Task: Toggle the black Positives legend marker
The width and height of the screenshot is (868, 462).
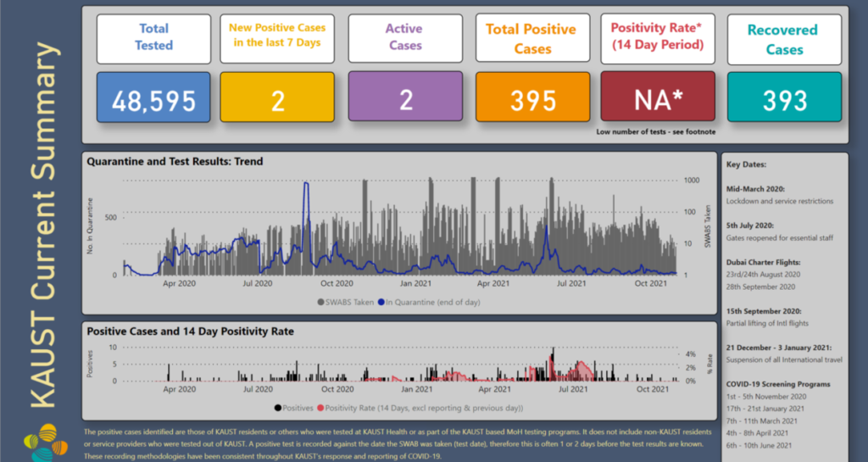Action: tap(280, 409)
